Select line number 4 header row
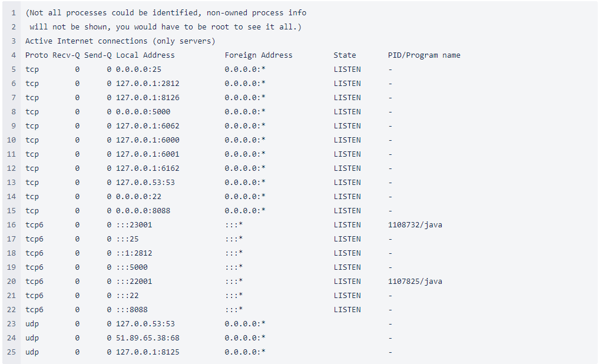This screenshot has width=599, height=364. point(14,55)
